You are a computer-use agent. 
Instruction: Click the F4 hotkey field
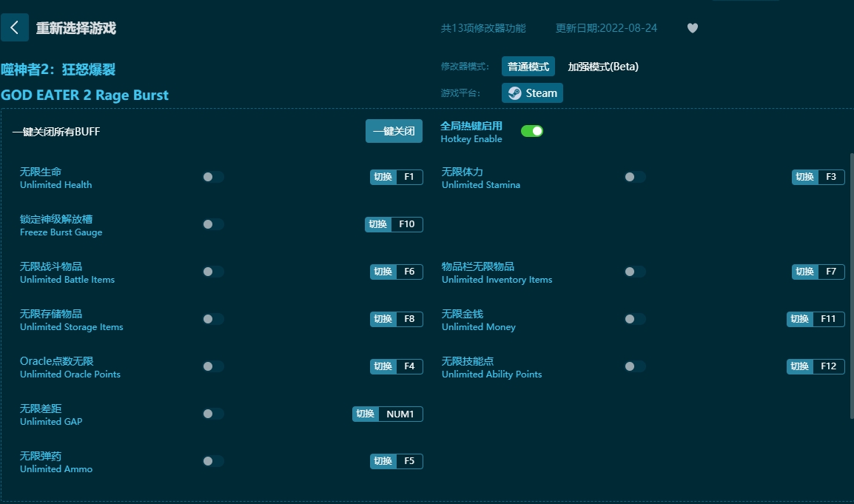pos(409,366)
